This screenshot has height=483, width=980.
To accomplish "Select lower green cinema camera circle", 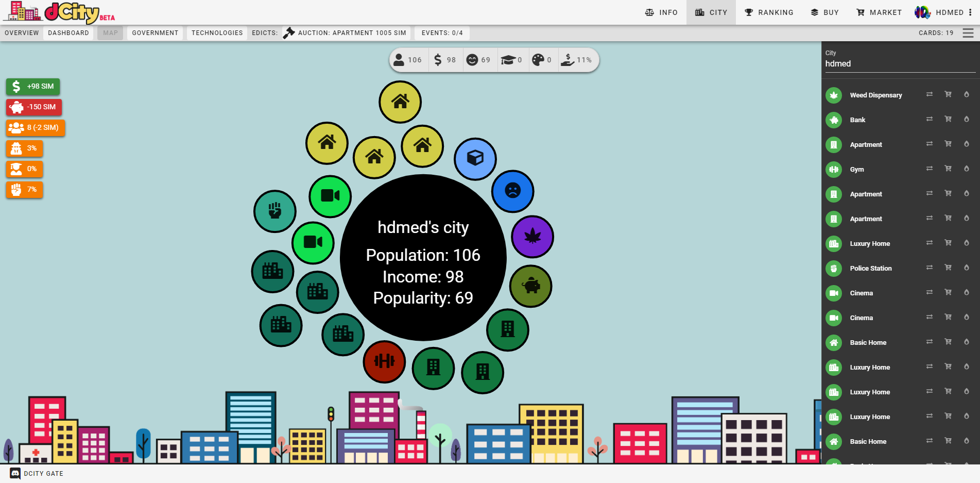I will (313, 243).
